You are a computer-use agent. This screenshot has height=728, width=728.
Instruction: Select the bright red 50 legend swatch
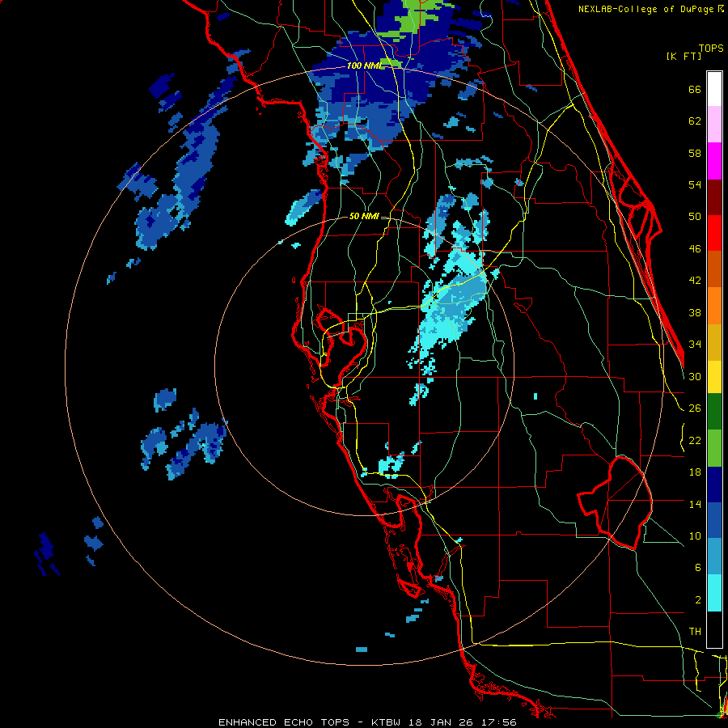[714, 233]
